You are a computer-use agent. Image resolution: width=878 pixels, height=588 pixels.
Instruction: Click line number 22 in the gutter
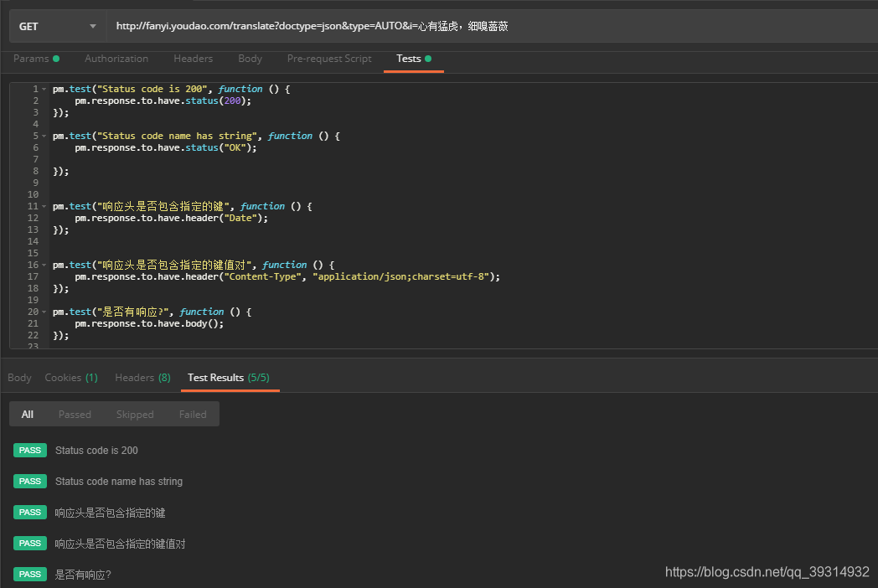(x=33, y=335)
